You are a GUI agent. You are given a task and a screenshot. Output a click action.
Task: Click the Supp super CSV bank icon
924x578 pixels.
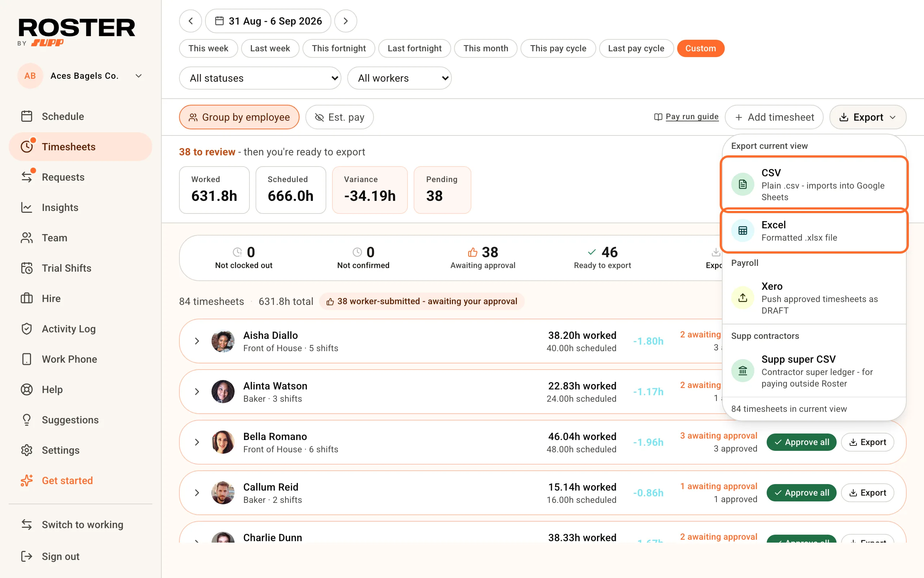[x=743, y=371]
